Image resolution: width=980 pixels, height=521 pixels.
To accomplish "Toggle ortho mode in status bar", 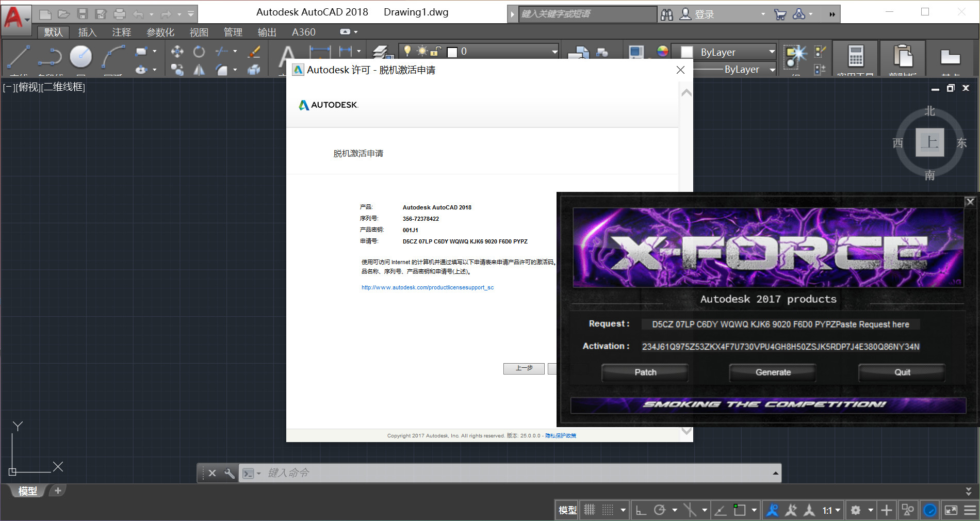I will (641, 510).
